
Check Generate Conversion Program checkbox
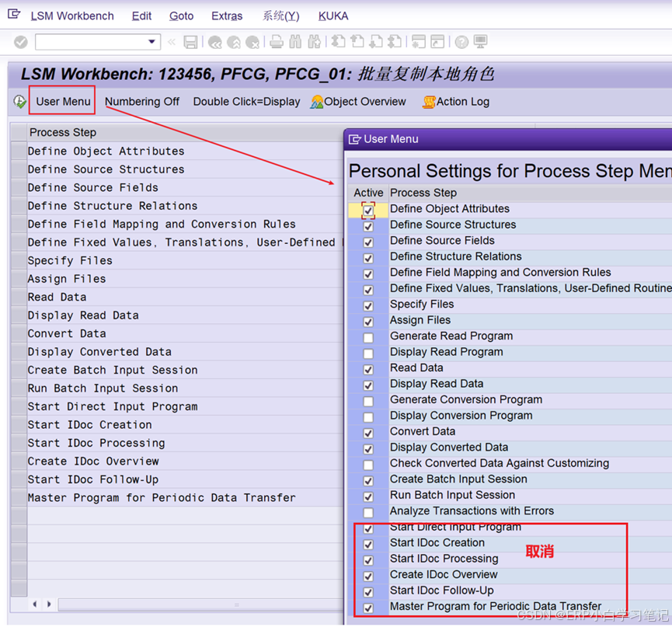pyautogui.click(x=367, y=401)
